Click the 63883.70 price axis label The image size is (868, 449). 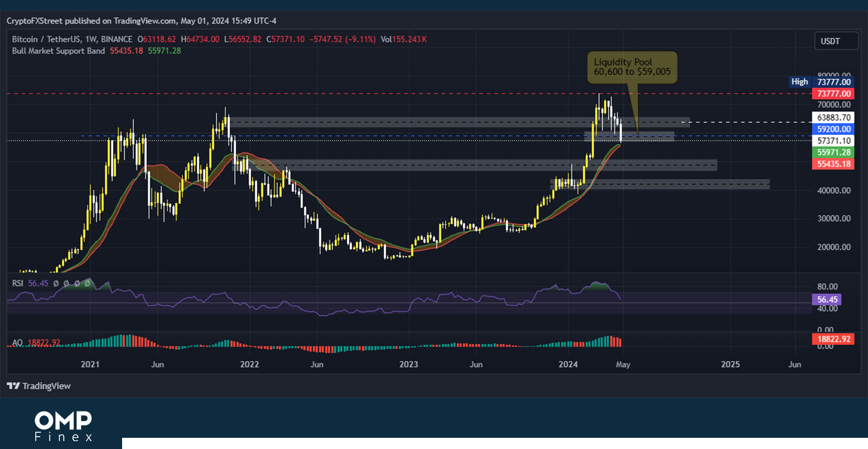coord(834,118)
